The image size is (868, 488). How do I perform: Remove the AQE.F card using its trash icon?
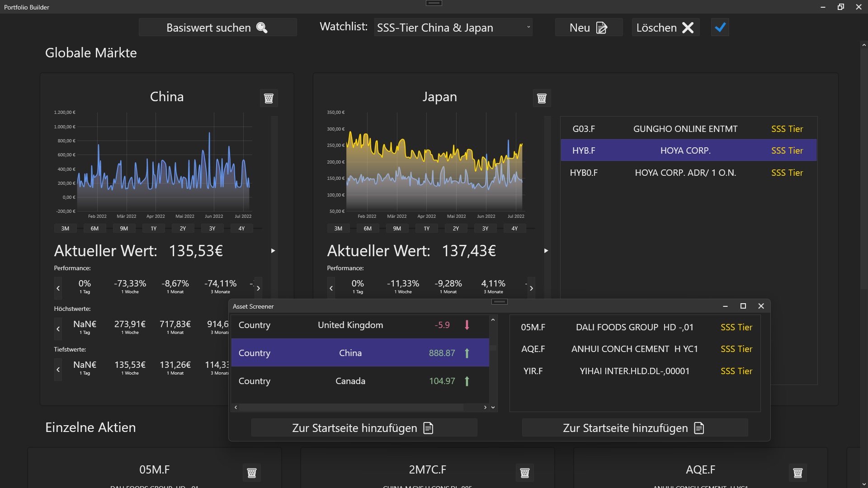pos(798,473)
